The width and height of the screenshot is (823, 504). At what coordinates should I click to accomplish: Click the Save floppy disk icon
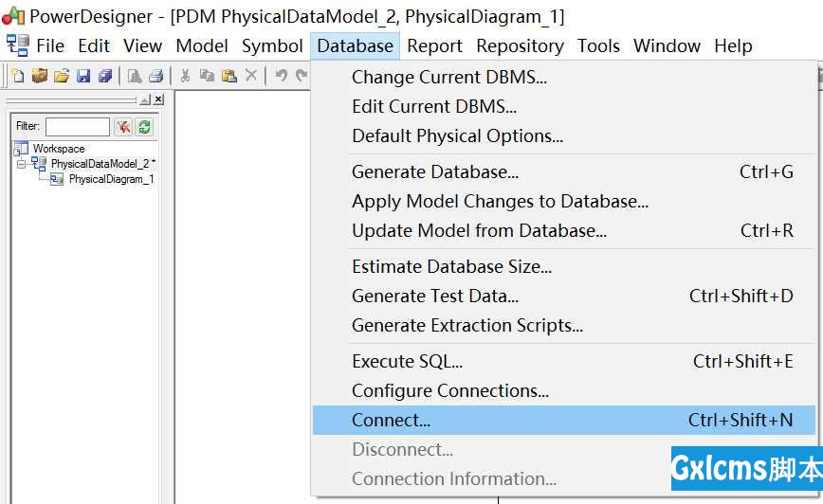pyautogui.click(x=83, y=76)
